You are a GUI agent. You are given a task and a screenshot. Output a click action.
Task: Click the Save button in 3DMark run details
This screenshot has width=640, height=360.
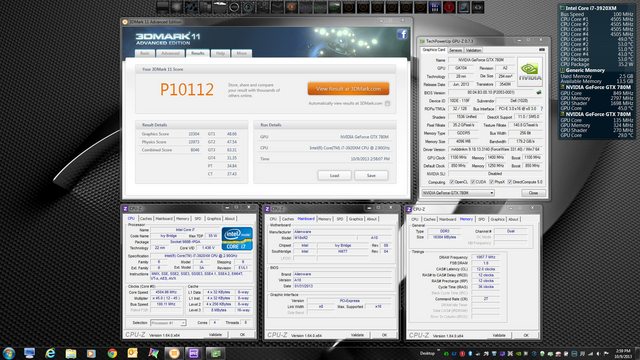pyautogui.click(x=371, y=176)
